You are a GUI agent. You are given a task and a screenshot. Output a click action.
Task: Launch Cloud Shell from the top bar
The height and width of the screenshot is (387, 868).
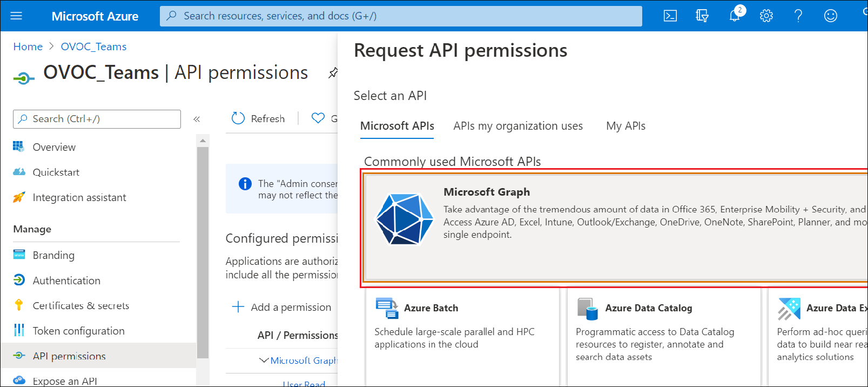670,16
